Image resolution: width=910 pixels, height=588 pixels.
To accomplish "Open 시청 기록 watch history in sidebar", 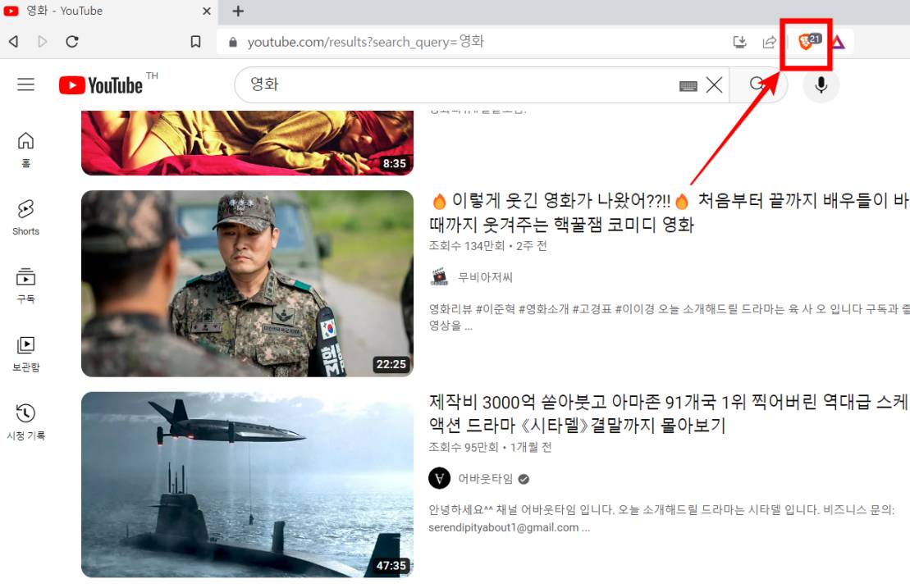I will [25, 422].
